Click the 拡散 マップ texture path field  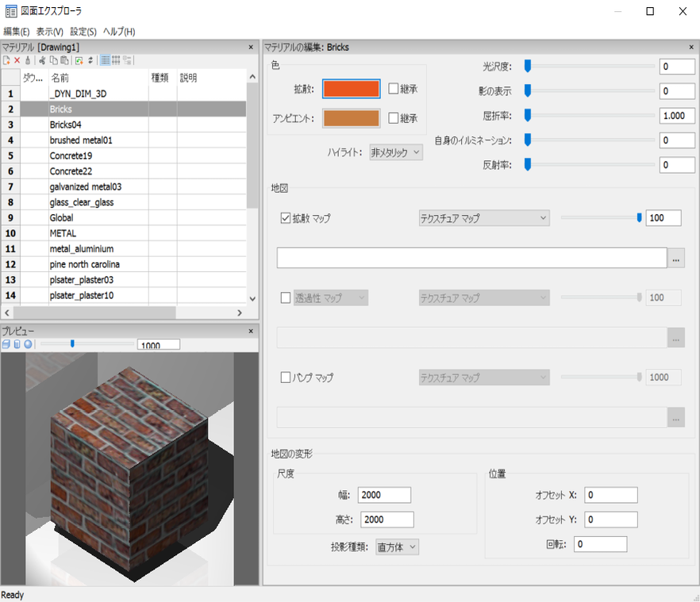coord(472,259)
